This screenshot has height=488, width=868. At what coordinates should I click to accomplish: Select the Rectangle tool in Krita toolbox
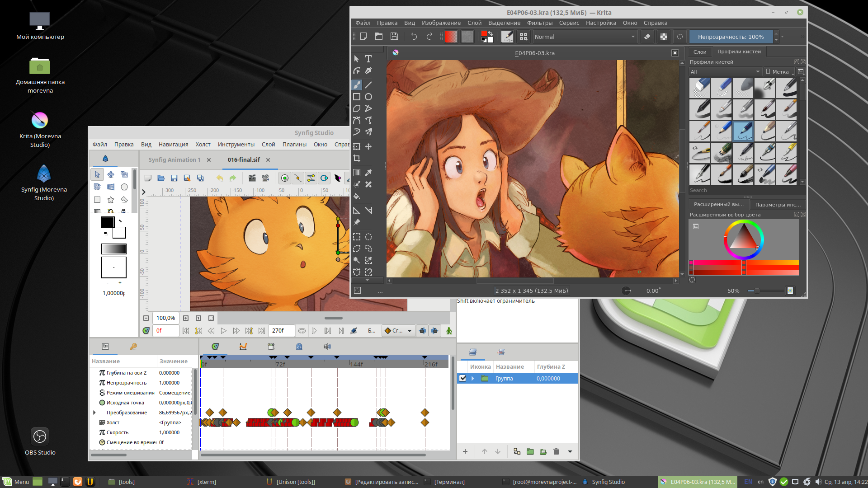(x=357, y=97)
